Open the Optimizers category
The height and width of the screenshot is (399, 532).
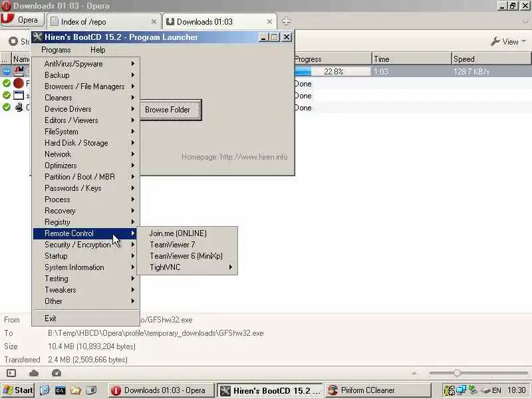tap(86, 166)
